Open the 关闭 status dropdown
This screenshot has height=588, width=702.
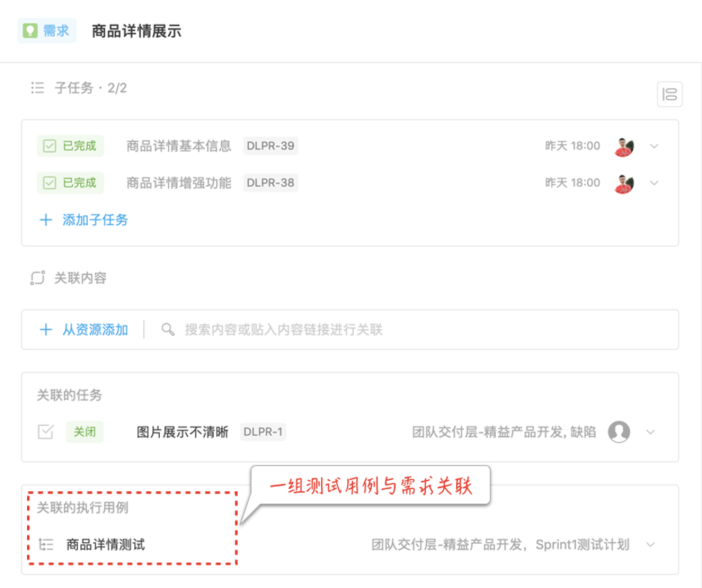(85, 432)
